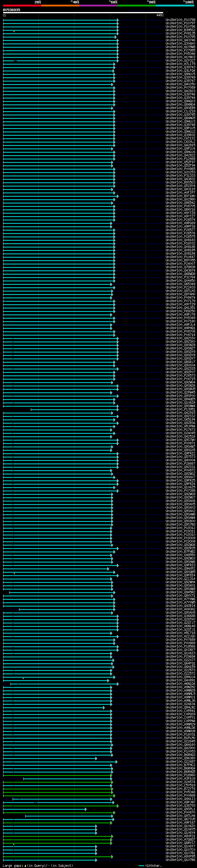Select hit label UniRef100_P04714
The width and height of the screenshot is (197, 868).
click(180, 335)
